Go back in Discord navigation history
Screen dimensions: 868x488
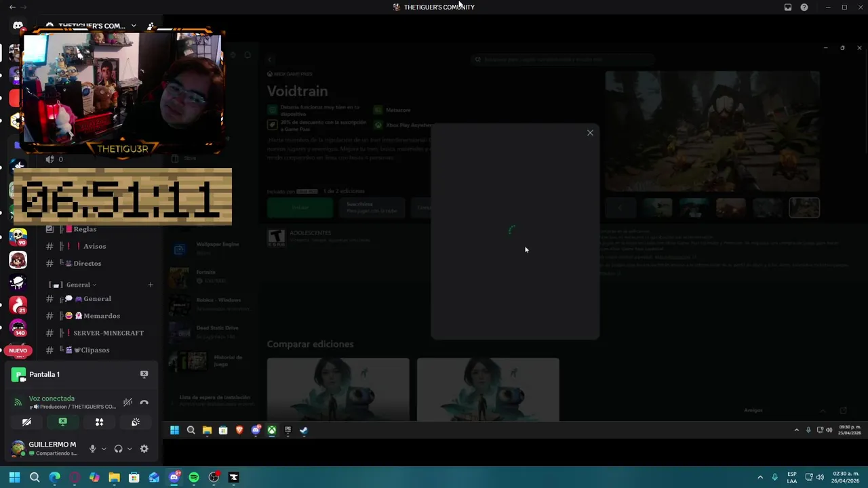12,7
